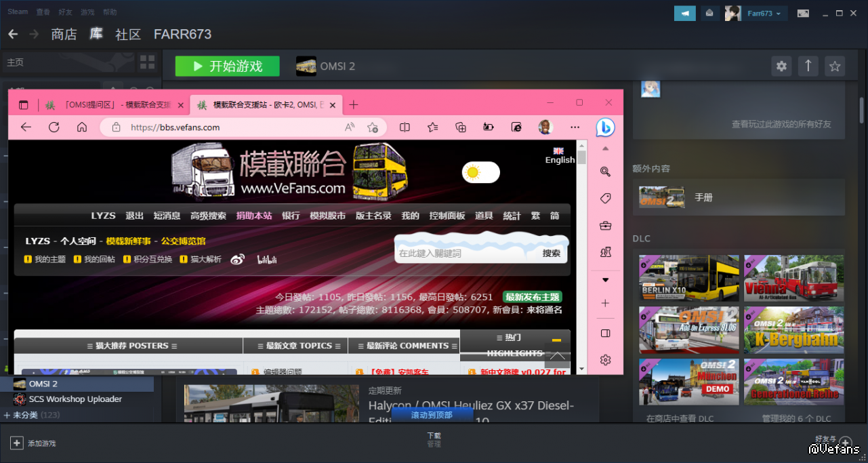Open Edge browser essentials icon
868x463 pixels.
tap(488, 127)
